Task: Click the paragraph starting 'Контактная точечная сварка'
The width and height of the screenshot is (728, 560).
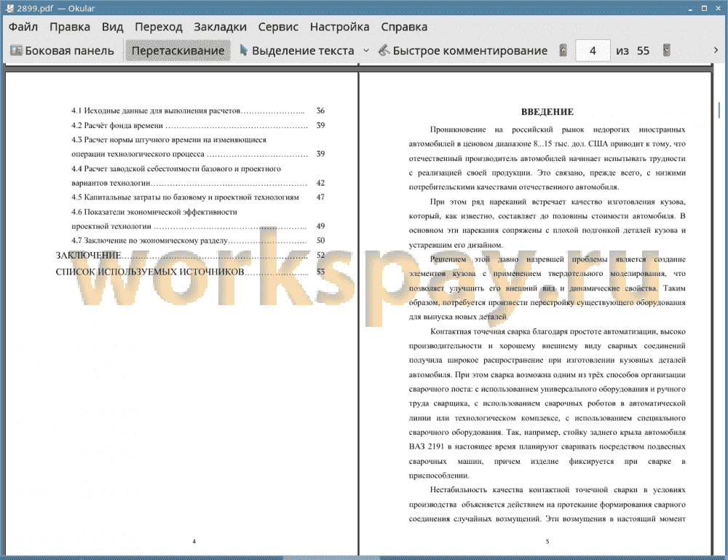Action: click(x=547, y=403)
